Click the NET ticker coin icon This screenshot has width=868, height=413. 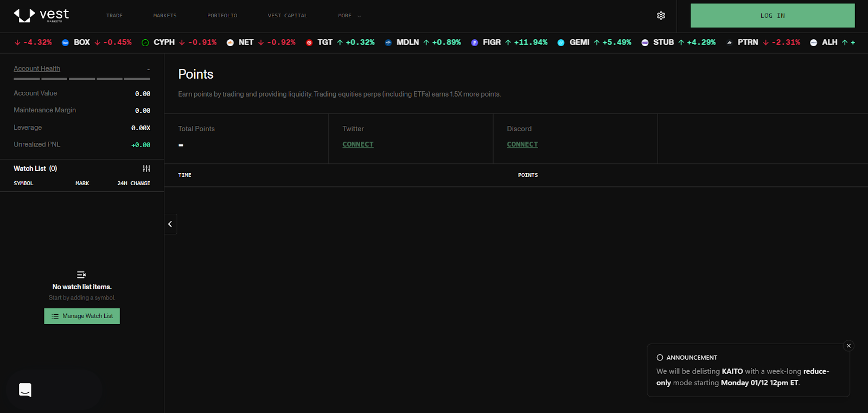[x=230, y=43]
